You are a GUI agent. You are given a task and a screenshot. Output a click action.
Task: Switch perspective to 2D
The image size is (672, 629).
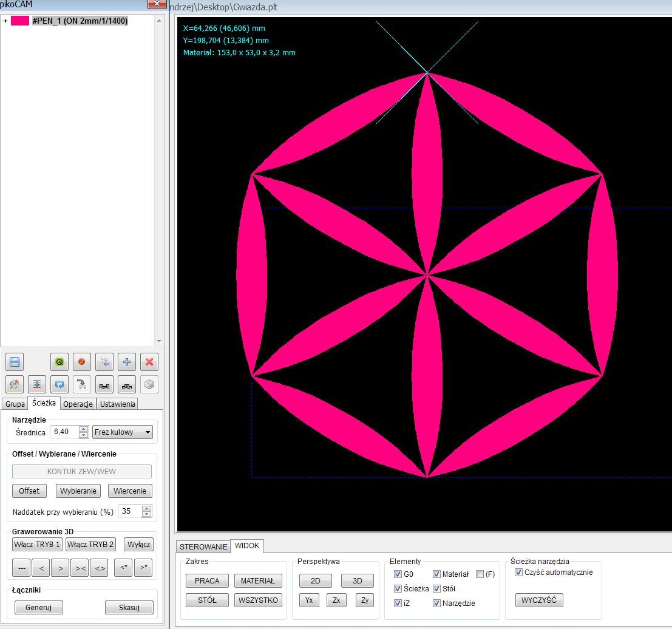click(x=316, y=581)
